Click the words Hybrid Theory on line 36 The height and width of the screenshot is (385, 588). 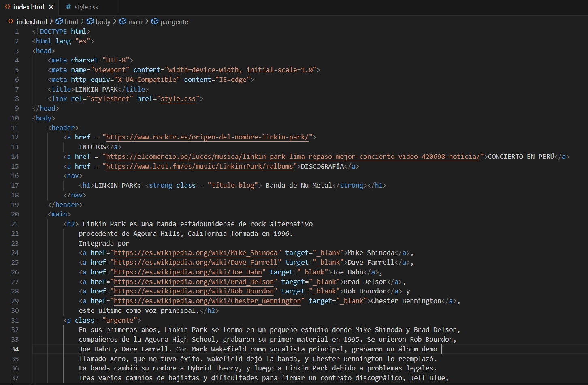(x=213, y=368)
